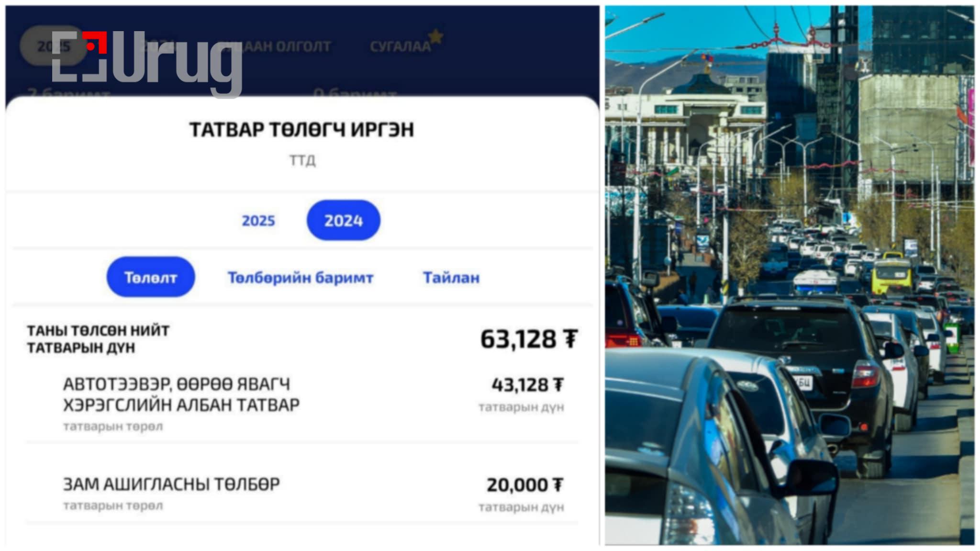The image size is (980, 551).
Task: Open the УРАМШУУЛАЛ ОЛГОЛТ header tab
Action: click(x=274, y=46)
